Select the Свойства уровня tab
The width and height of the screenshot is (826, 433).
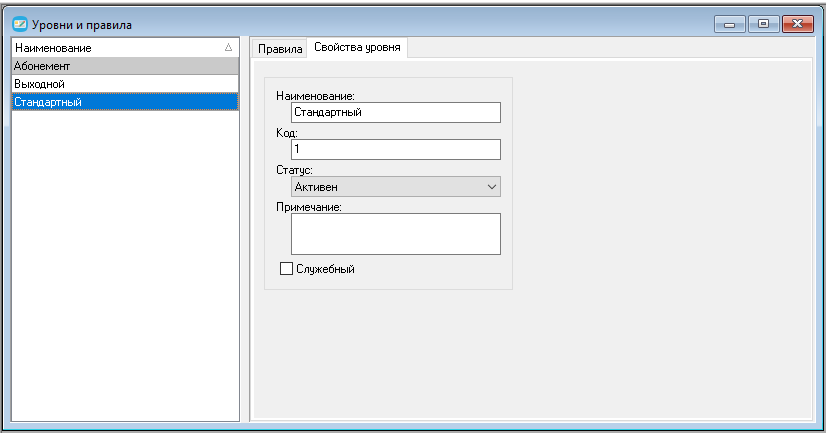pyautogui.click(x=357, y=47)
